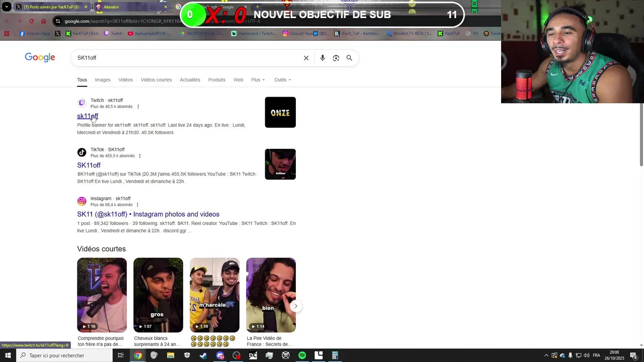Submit search with magnifying glass icon
Screen dimensions: 644x362
pos(349,58)
